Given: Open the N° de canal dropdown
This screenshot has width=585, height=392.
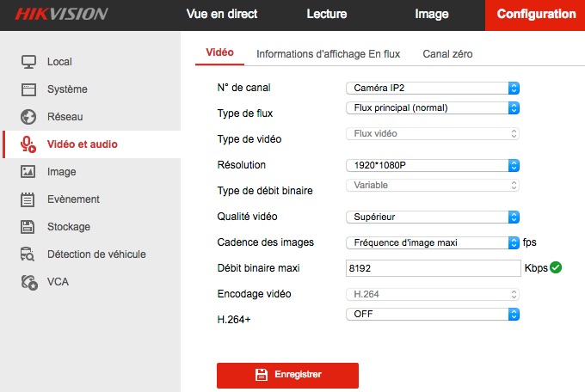Looking at the screenshot, I should click(433, 88).
